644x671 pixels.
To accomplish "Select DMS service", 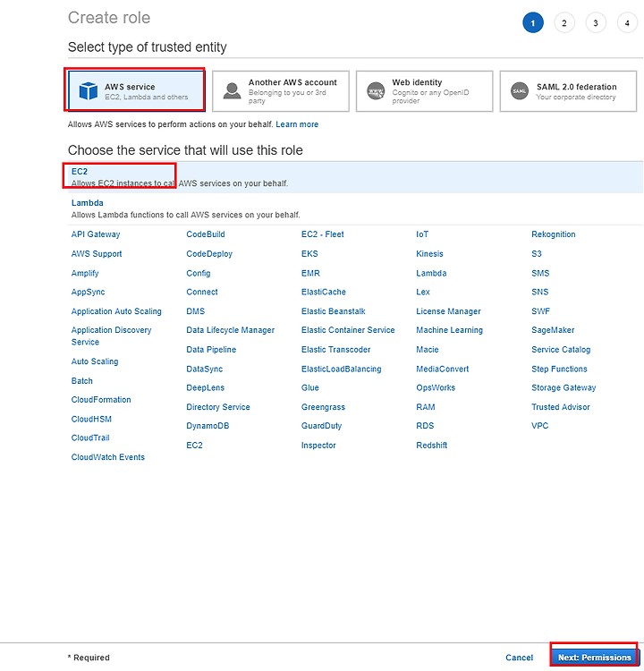I will pyautogui.click(x=196, y=311).
